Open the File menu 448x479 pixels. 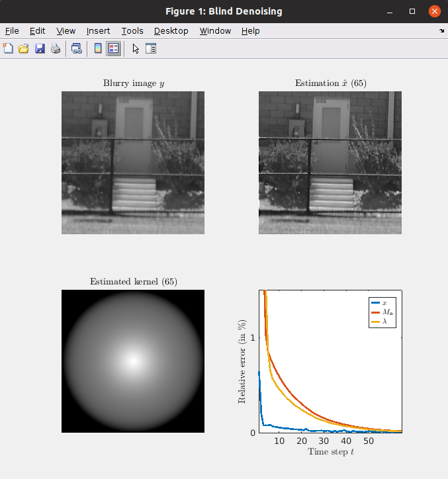pyautogui.click(x=12, y=31)
